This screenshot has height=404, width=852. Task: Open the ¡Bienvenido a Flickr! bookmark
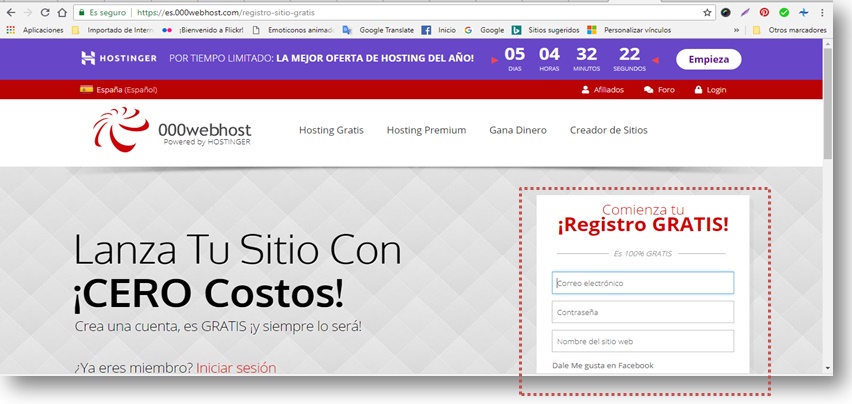203,30
